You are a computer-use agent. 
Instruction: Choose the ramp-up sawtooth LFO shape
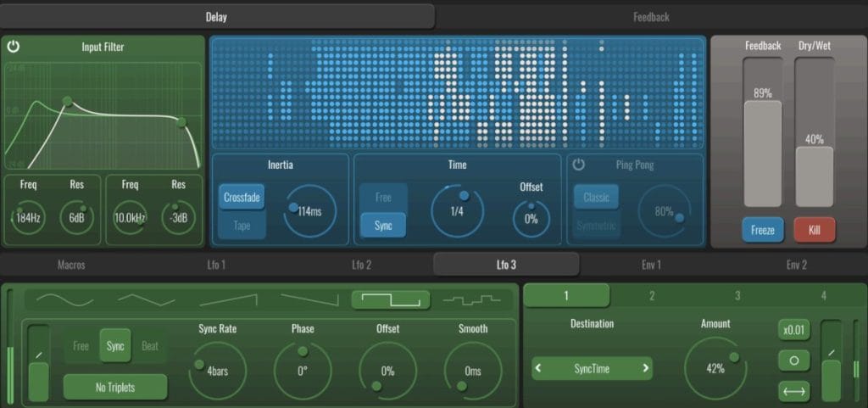click(x=227, y=299)
